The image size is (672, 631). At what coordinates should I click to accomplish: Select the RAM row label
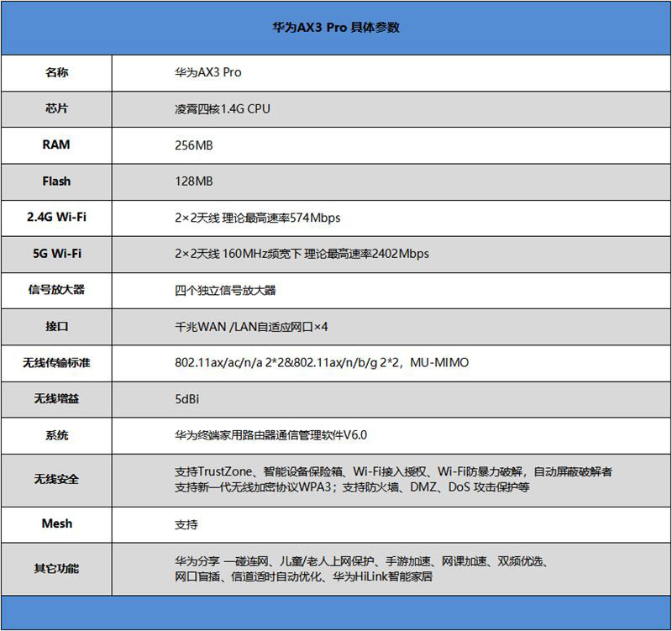[x=56, y=145]
